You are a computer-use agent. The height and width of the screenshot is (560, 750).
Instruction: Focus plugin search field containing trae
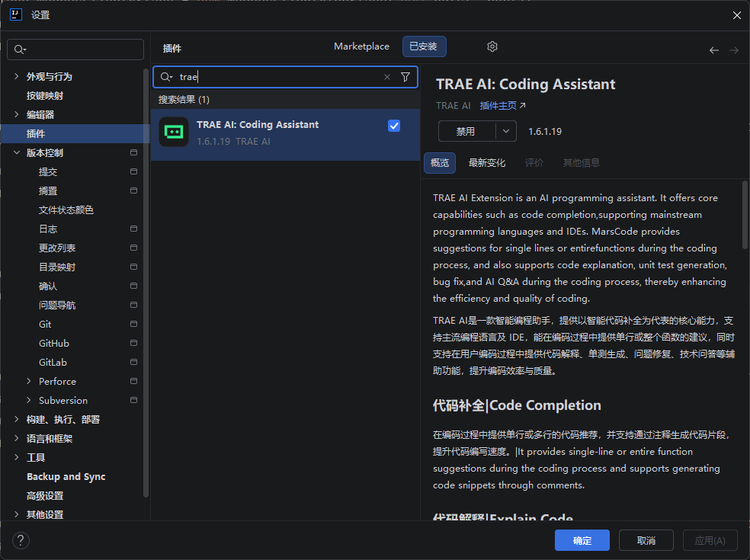[285, 77]
